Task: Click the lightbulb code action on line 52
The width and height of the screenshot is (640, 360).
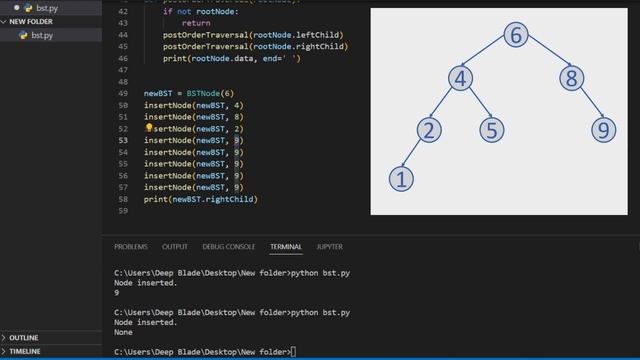Action: (x=149, y=128)
